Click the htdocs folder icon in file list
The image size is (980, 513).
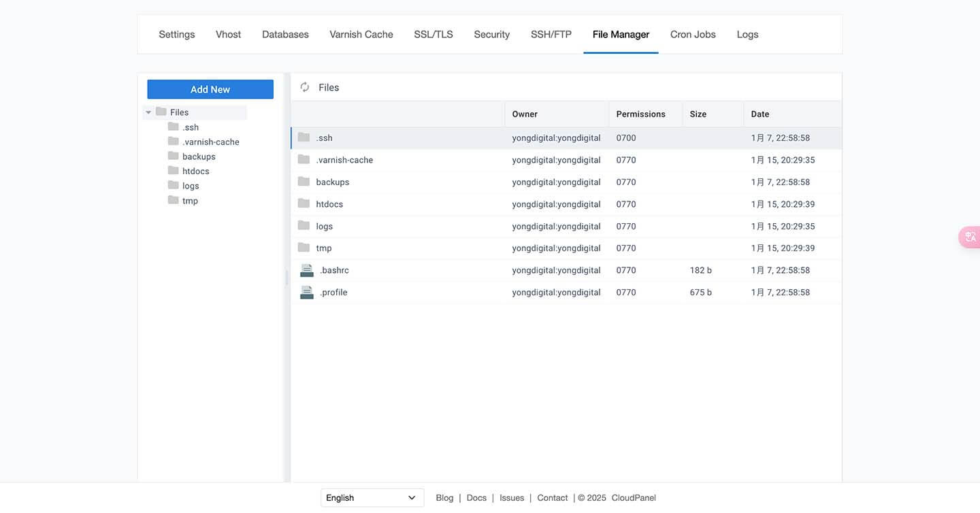tap(304, 203)
